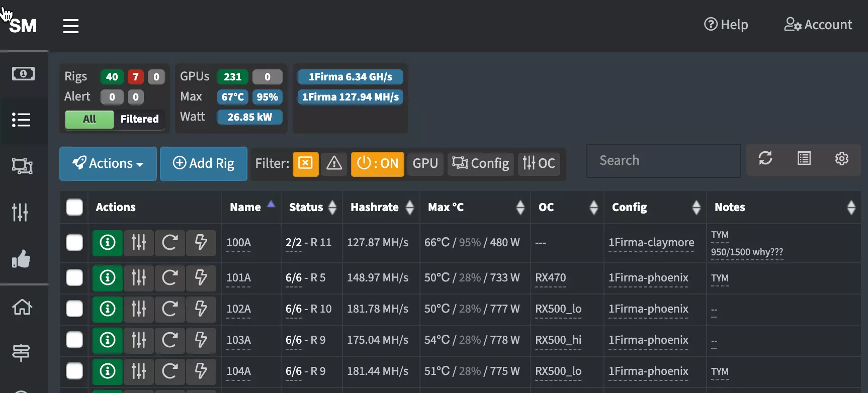Toggle the GPU filter button
The width and height of the screenshot is (868, 393).
coord(425,163)
